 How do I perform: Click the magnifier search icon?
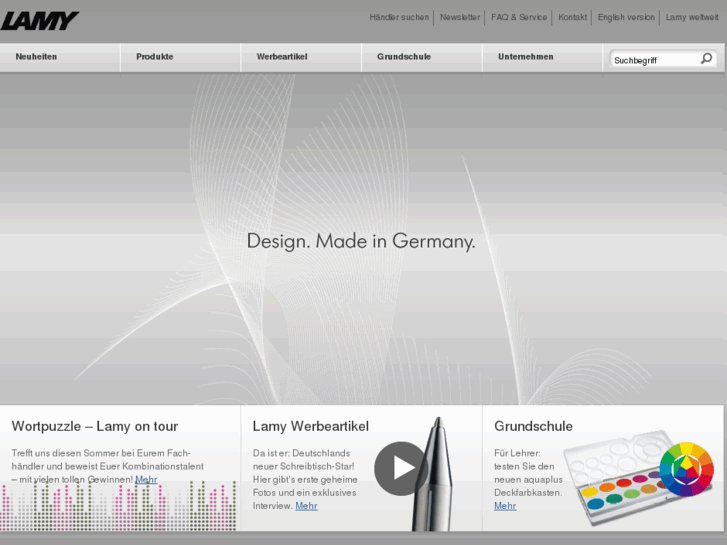pyautogui.click(x=707, y=59)
